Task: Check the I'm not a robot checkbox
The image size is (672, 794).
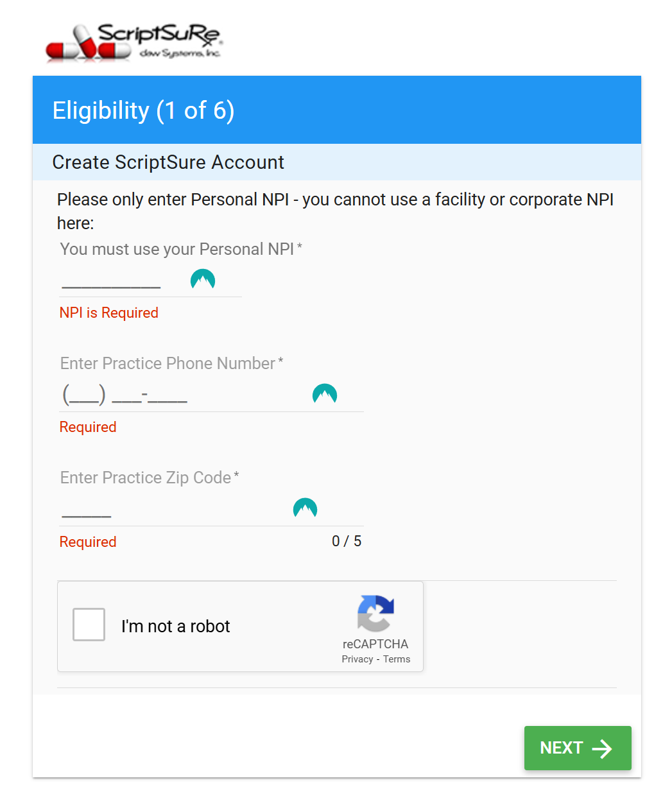Action: pos(89,624)
